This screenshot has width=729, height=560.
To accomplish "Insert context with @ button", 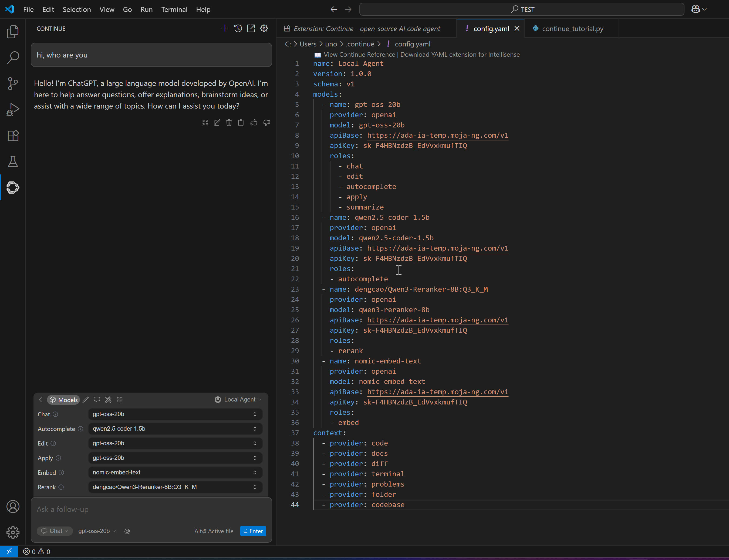I will (127, 531).
